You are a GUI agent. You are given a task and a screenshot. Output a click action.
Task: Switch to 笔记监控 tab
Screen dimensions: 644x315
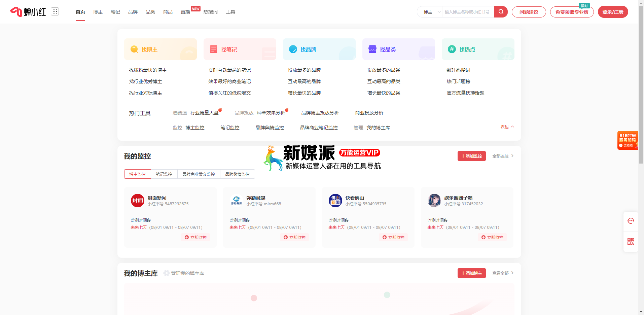pyautogui.click(x=164, y=174)
